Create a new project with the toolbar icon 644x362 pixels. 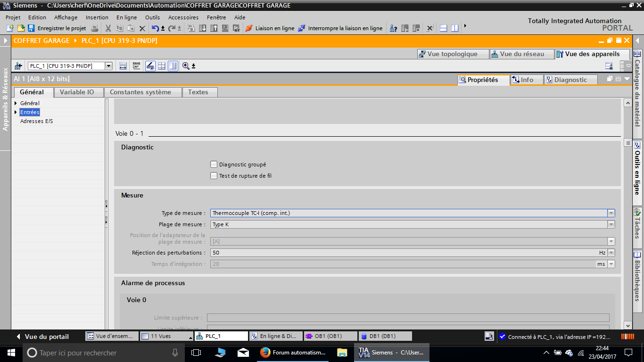pyautogui.click(x=10, y=28)
